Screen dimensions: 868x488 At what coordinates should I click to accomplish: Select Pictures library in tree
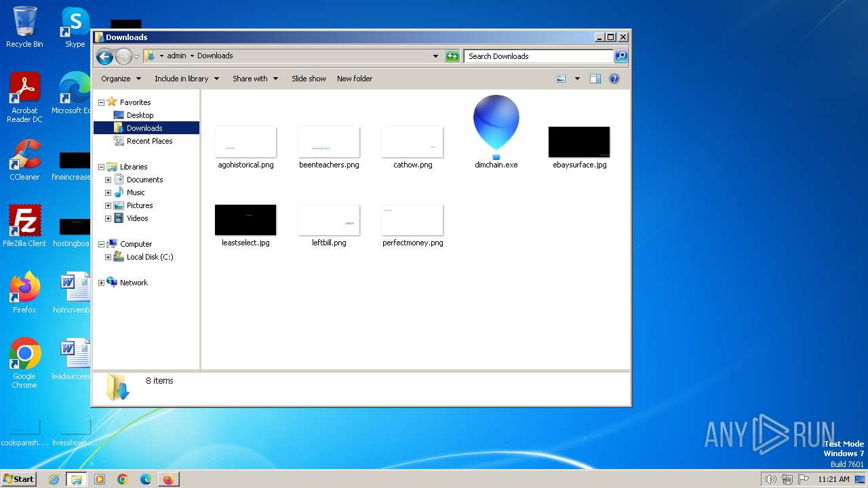(139, 205)
